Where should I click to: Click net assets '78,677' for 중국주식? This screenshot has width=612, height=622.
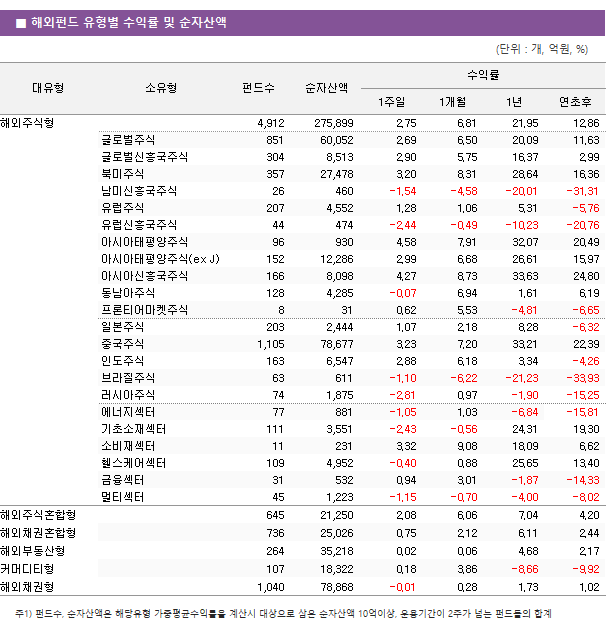tap(336, 344)
